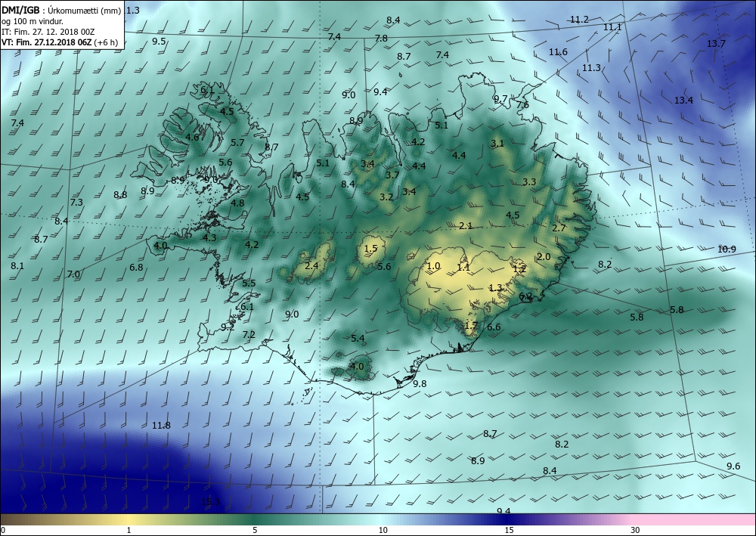This screenshot has height=536, width=756.
Task: Click the map value 9.2
Action: pyautogui.click(x=228, y=327)
